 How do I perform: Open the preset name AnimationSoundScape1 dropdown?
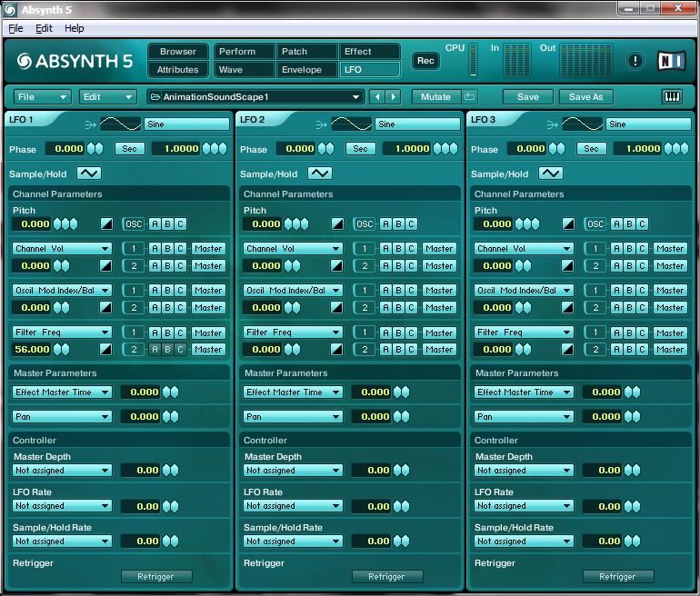[255, 97]
